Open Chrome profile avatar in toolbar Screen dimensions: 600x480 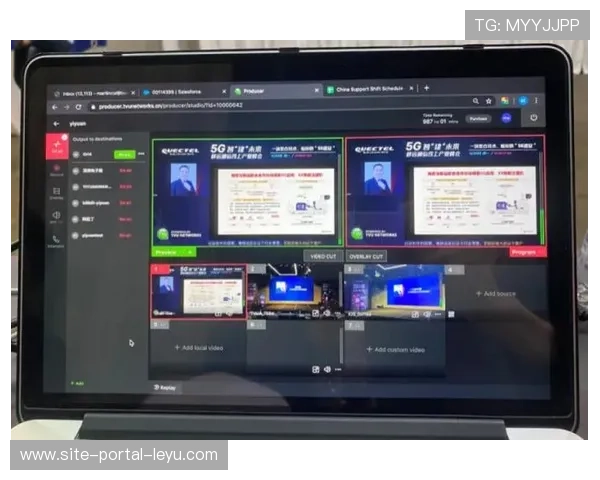coord(523,101)
